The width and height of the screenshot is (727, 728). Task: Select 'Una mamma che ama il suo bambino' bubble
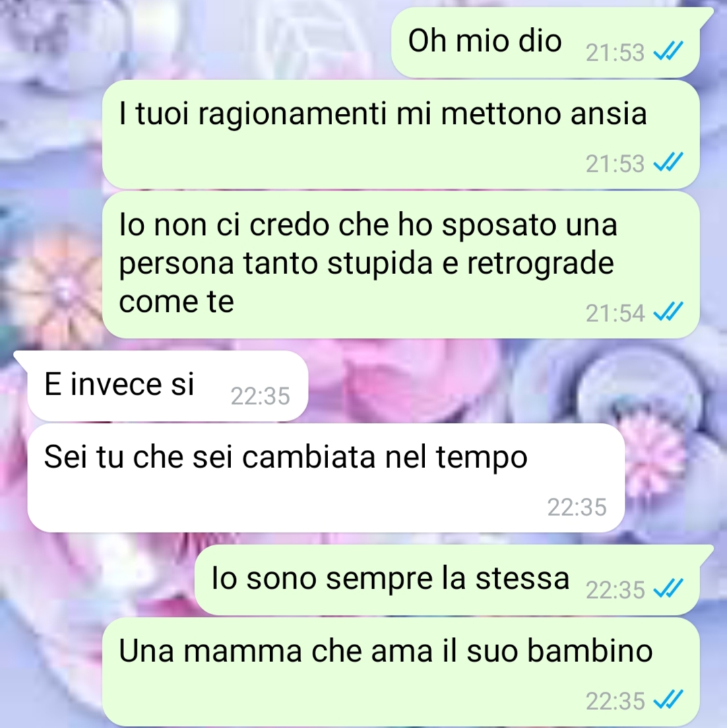(x=401, y=672)
